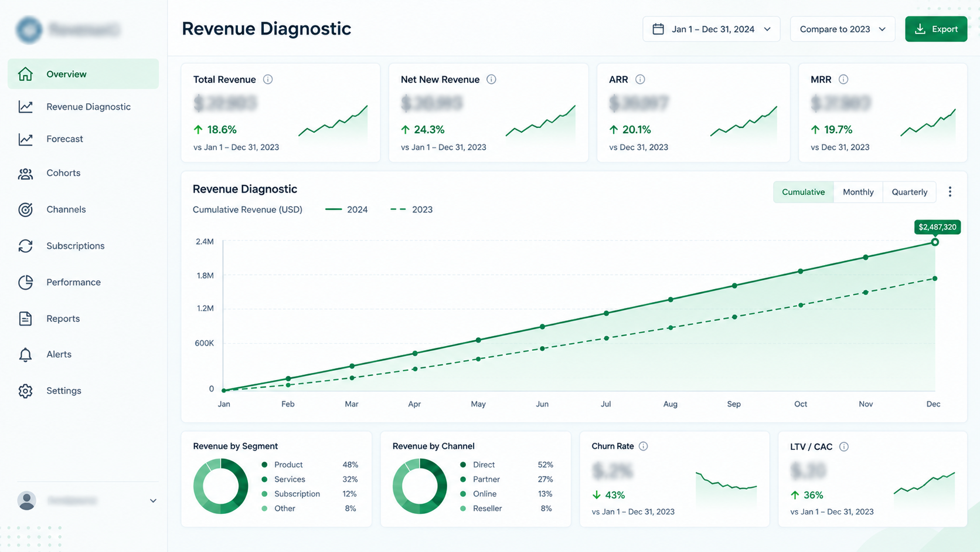Click the info icon beside MRR

click(x=843, y=79)
